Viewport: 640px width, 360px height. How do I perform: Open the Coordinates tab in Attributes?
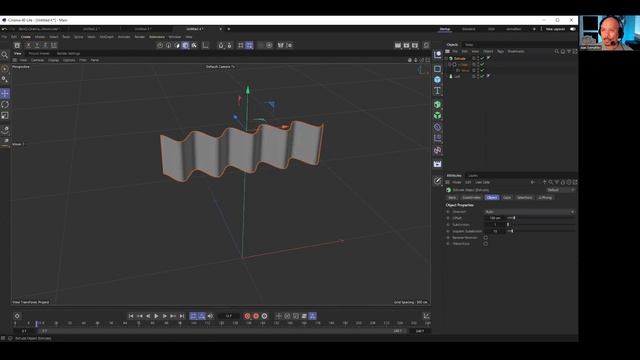[471, 198]
